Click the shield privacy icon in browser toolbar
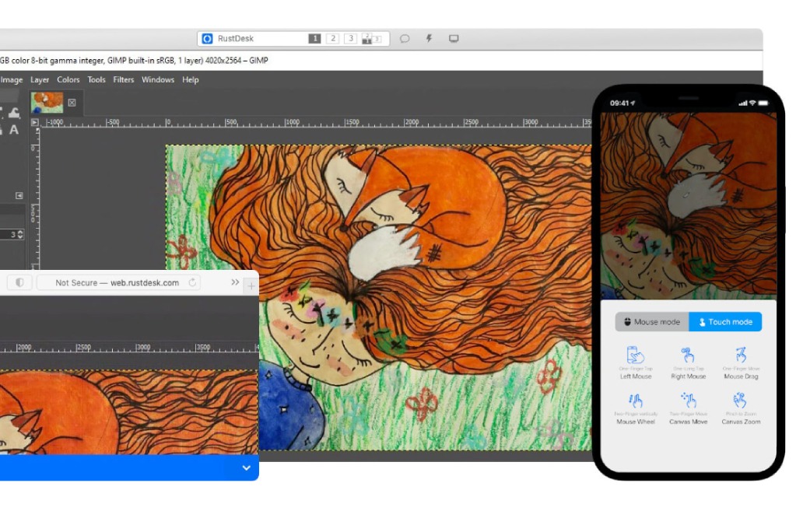 pyautogui.click(x=19, y=282)
